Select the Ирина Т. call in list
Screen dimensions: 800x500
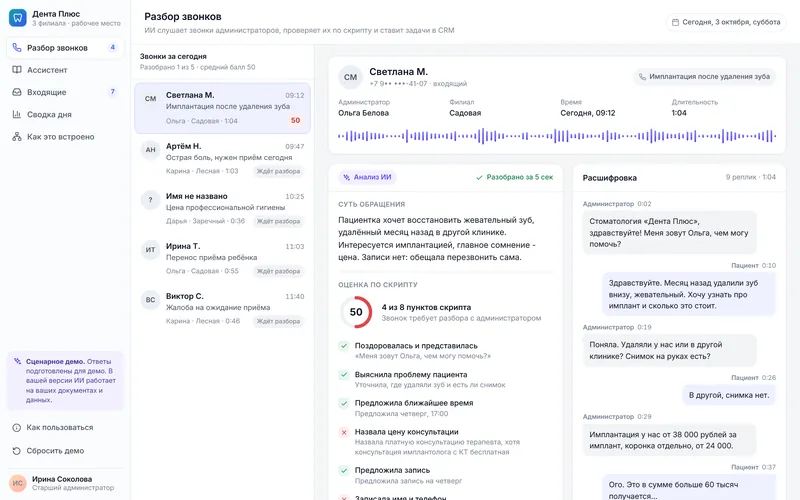pyautogui.click(x=222, y=258)
